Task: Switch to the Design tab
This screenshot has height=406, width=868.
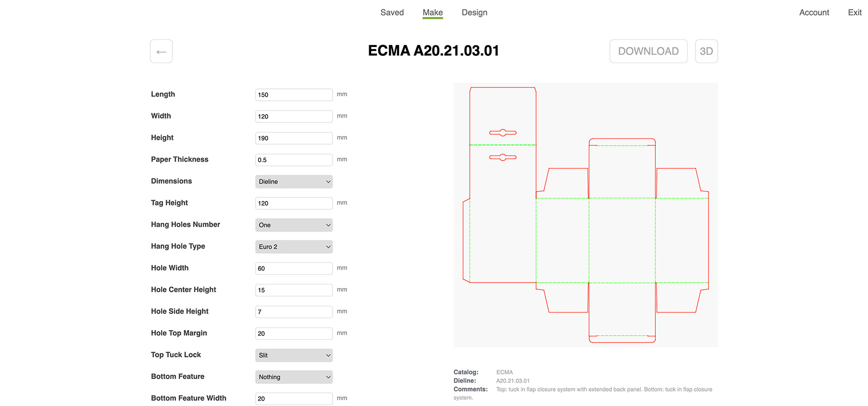Action: [x=474, y=12]
